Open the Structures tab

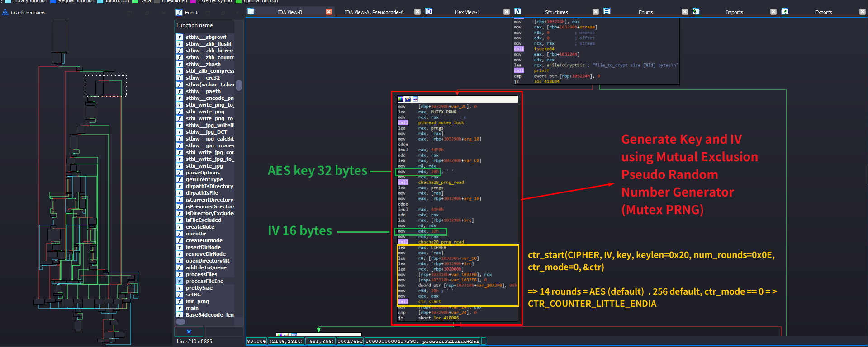(556, 12)
